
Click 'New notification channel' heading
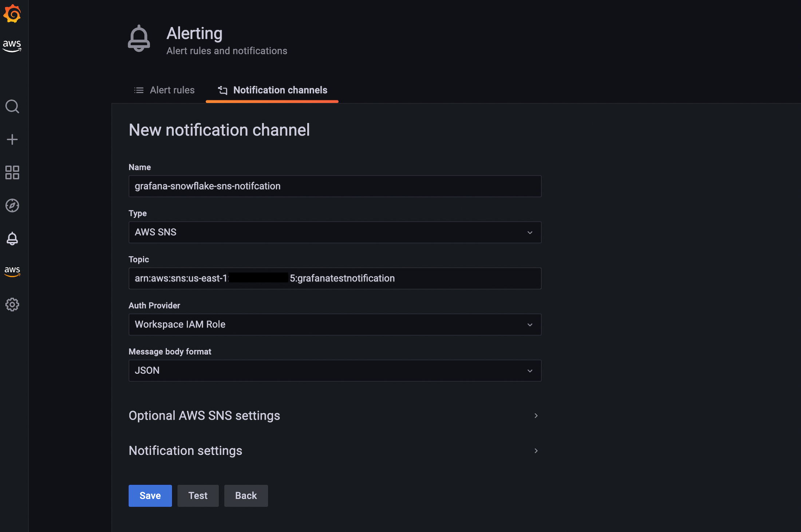pos(219,130)
